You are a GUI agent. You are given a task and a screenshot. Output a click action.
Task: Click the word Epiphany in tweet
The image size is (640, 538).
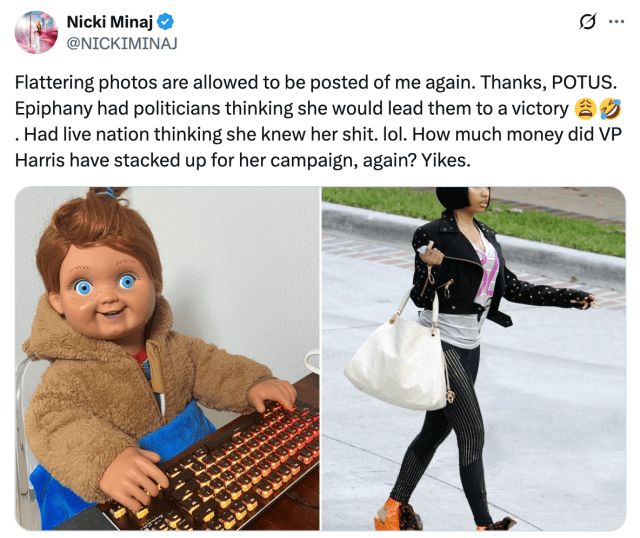[53, 109]
